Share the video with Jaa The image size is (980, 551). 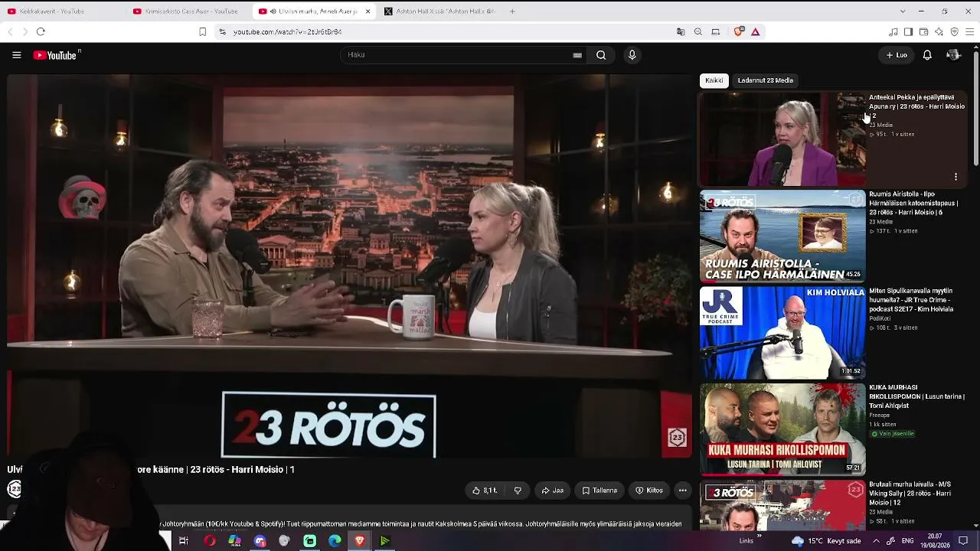(552, 491)
